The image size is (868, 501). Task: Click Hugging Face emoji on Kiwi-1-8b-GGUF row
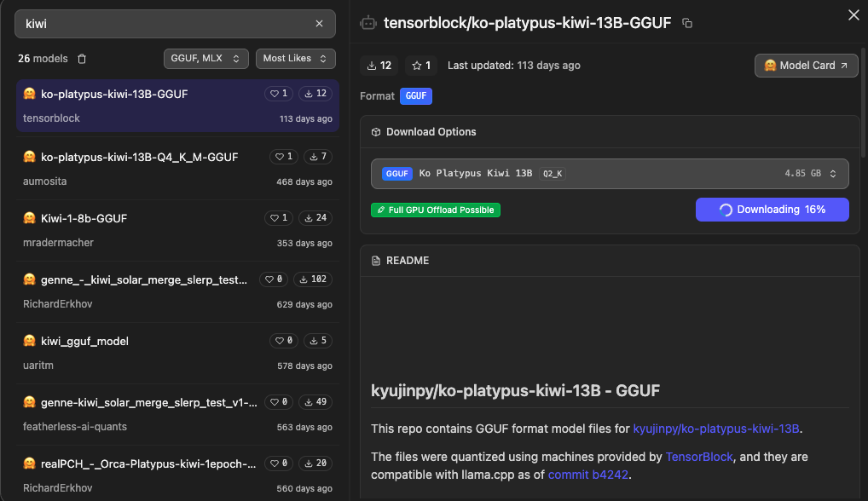pos(29,218)
